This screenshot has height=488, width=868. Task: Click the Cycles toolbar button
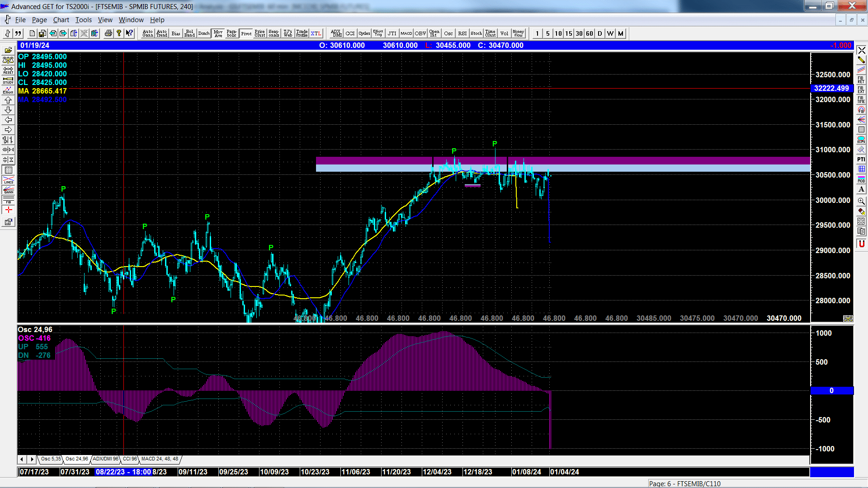click(364, 33)
